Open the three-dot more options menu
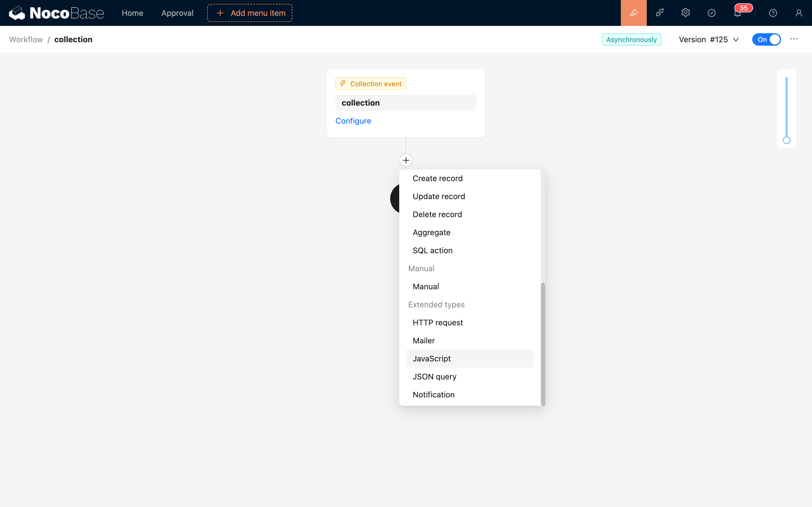 794,39
